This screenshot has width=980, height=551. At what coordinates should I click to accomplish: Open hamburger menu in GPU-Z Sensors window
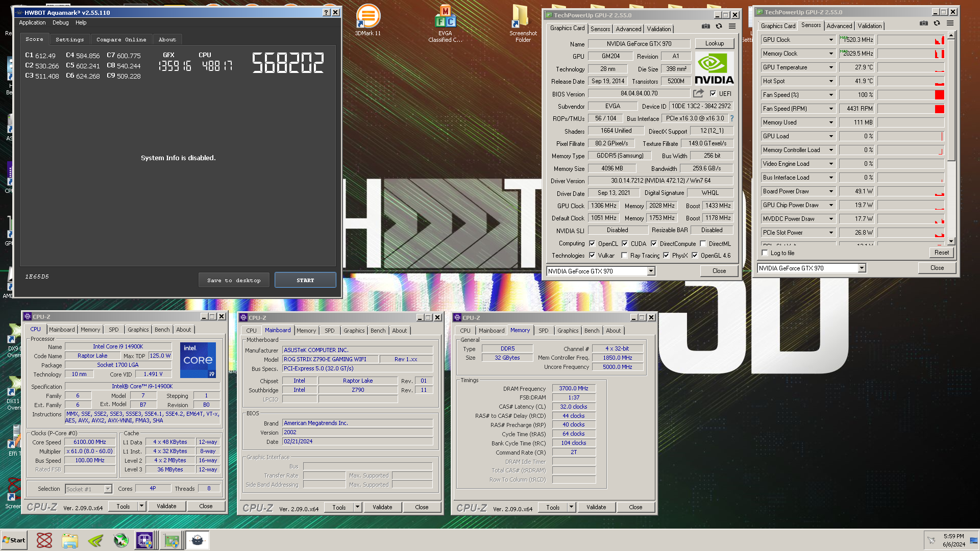coord(950,23)
